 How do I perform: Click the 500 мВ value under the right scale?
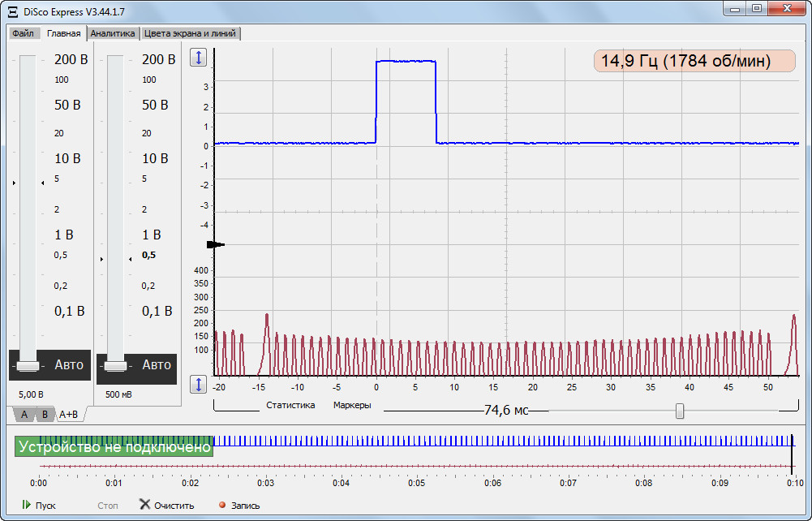point(118,394)
